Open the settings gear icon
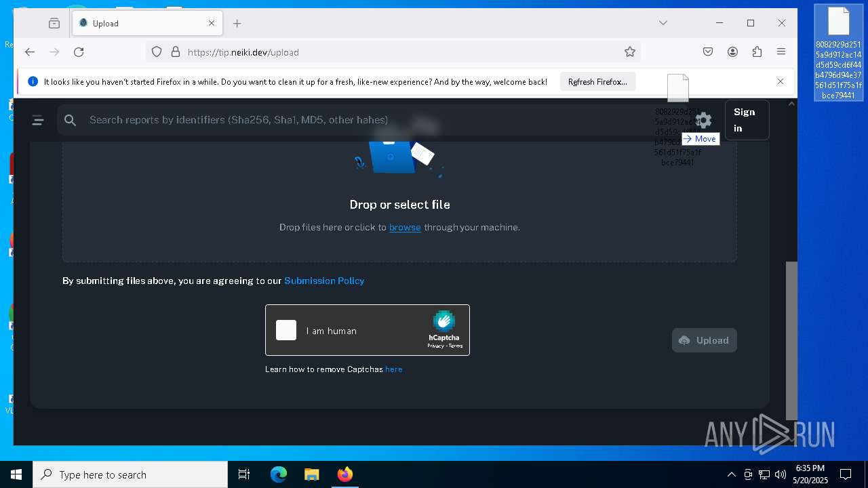 pyautogui.click(x=704, y=121)
